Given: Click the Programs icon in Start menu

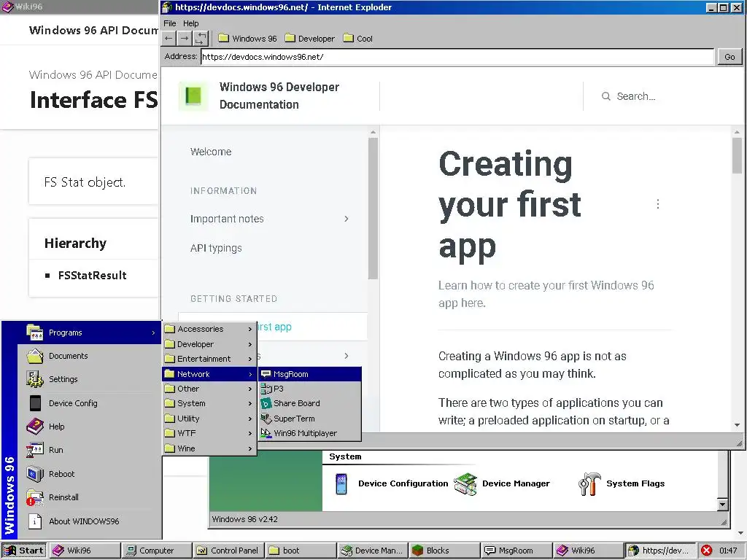Looking at the screenshot, I should pyautogui.click(x=35, y=332).
